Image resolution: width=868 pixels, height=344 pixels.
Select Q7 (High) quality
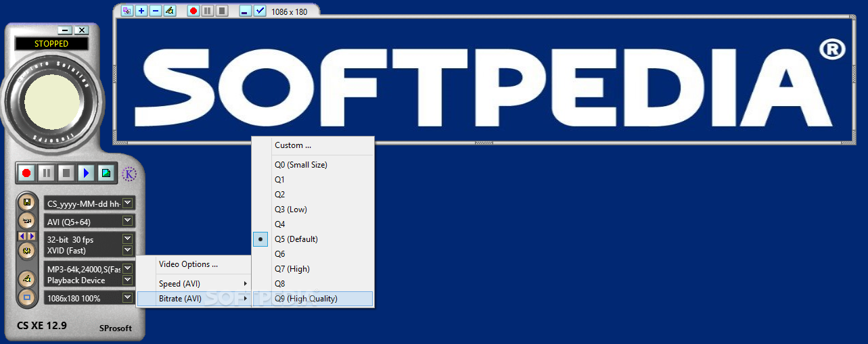tap(313, 269)
